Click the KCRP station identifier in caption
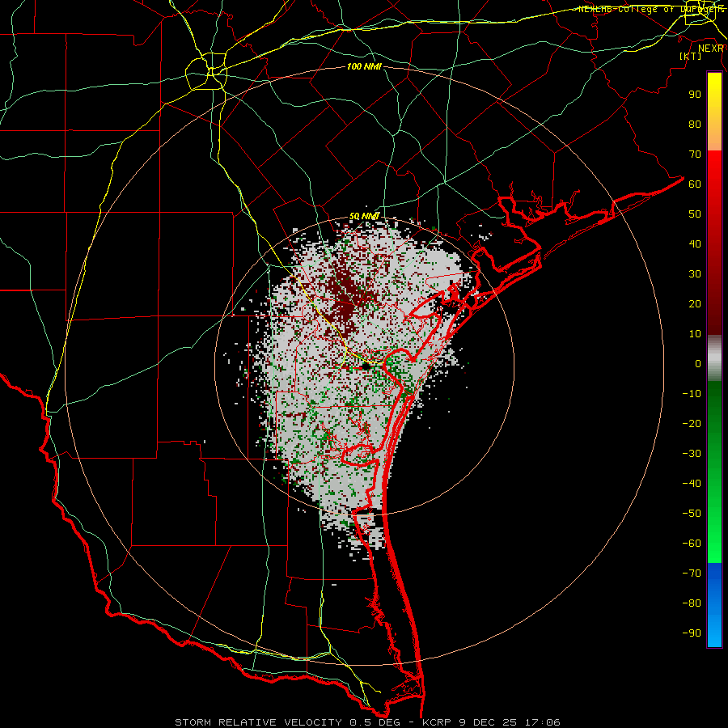This screenshot has height=728, width=728. click(437, 722)
